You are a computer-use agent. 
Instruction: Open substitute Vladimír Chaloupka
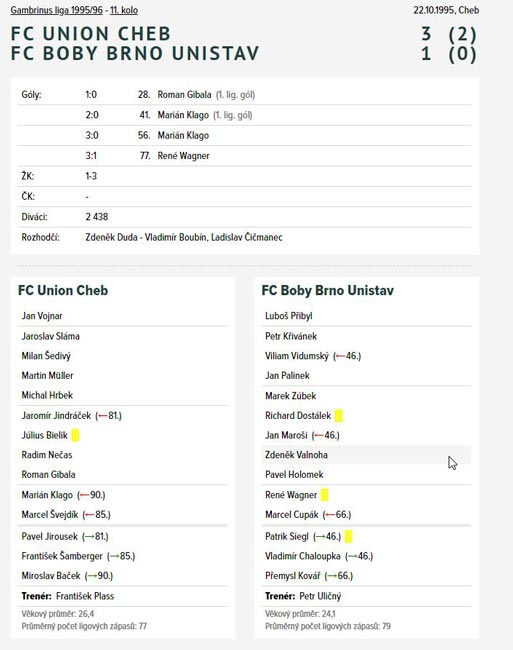303,556
